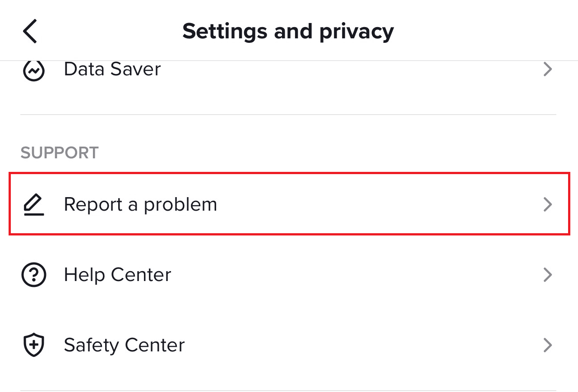Click blank space in Data Saver row
Screen dimensions: 578x392
pyautogui.click(x=361, y=69)
